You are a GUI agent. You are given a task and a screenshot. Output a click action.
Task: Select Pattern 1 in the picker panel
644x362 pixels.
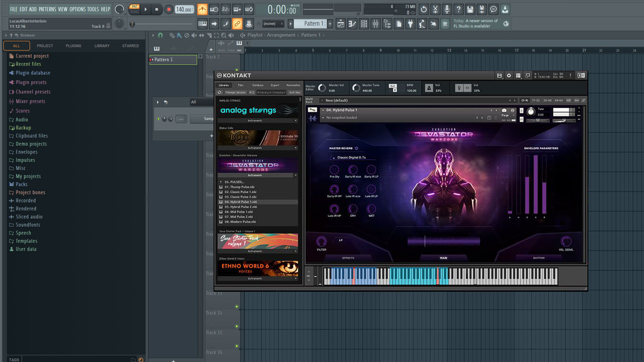click(173, 59)
